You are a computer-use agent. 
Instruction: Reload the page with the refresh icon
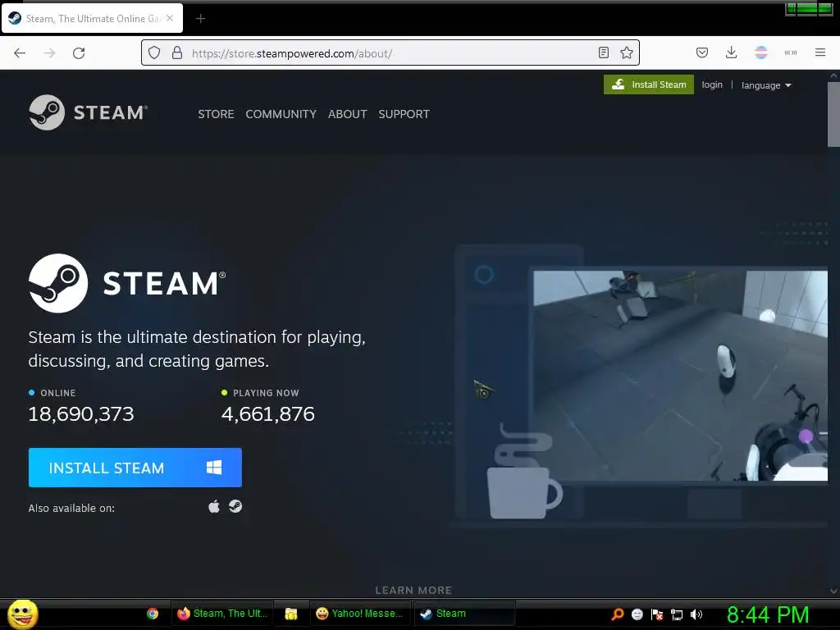click(79, 53)
